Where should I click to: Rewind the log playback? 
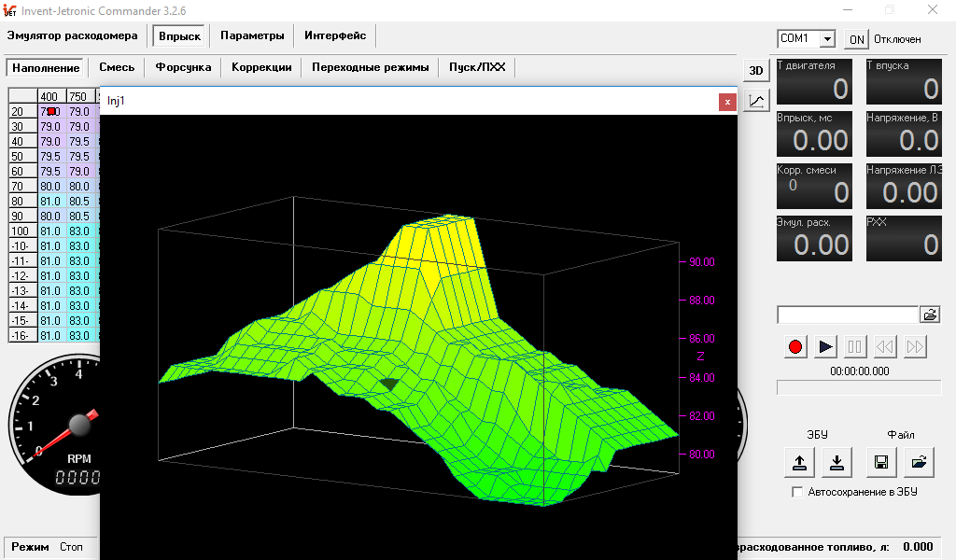[885, 346]
